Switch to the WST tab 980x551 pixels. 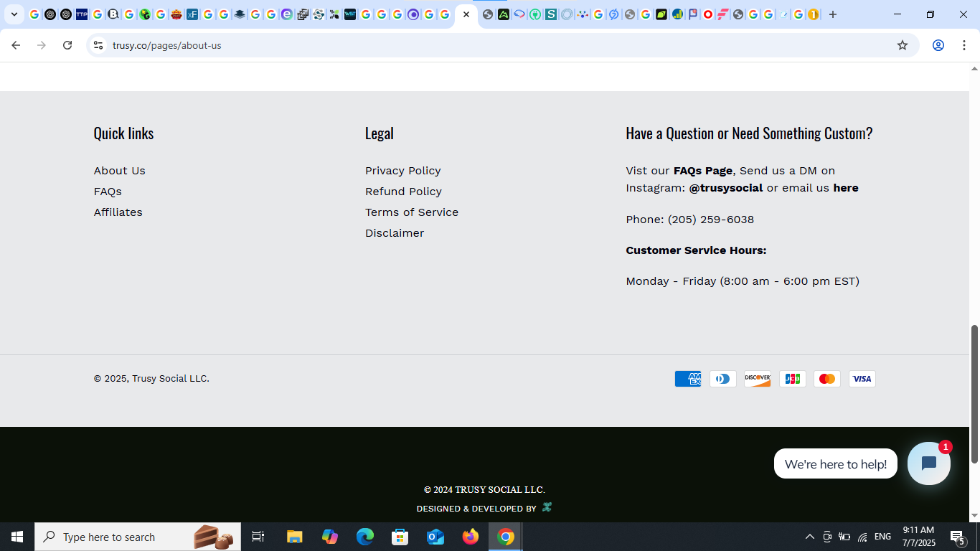[350, 14]
